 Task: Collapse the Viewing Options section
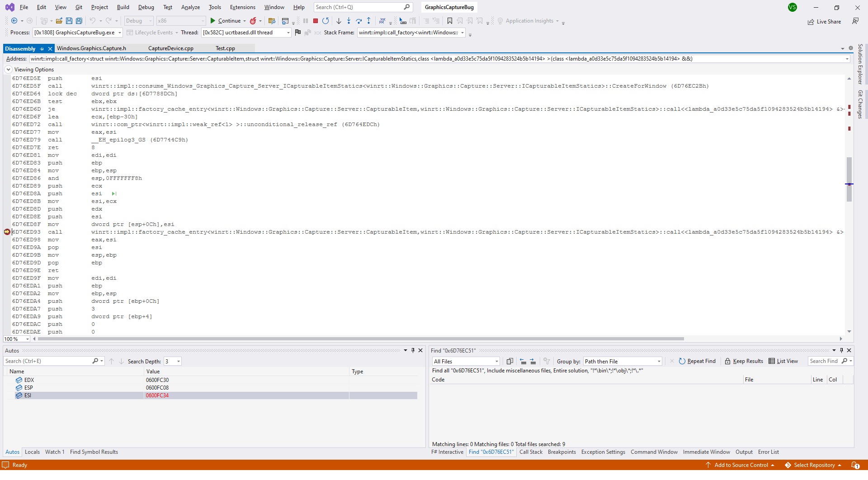click(8, 69)
